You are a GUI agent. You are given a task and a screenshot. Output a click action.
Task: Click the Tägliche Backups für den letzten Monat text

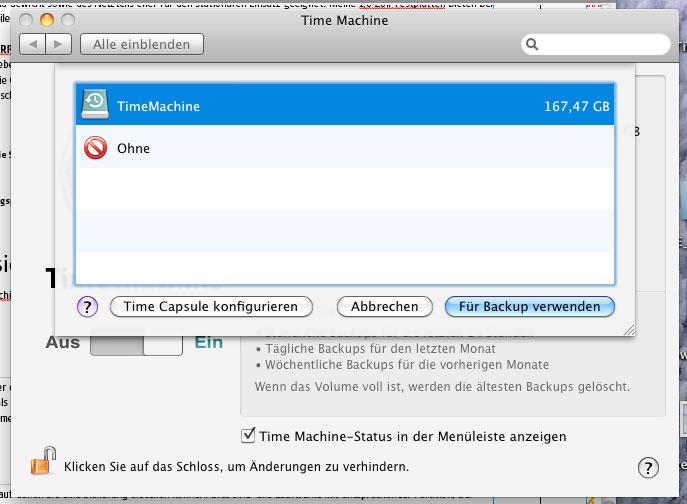[380, 349]
